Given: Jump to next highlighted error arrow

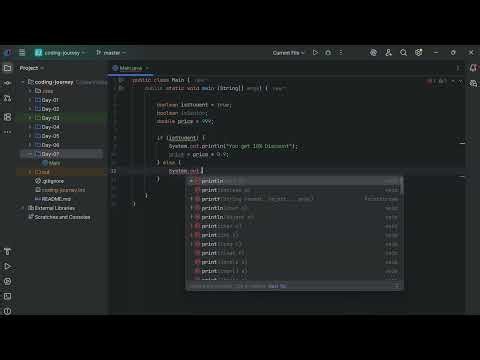Looking at the screenshot, I should coord(461,81).
